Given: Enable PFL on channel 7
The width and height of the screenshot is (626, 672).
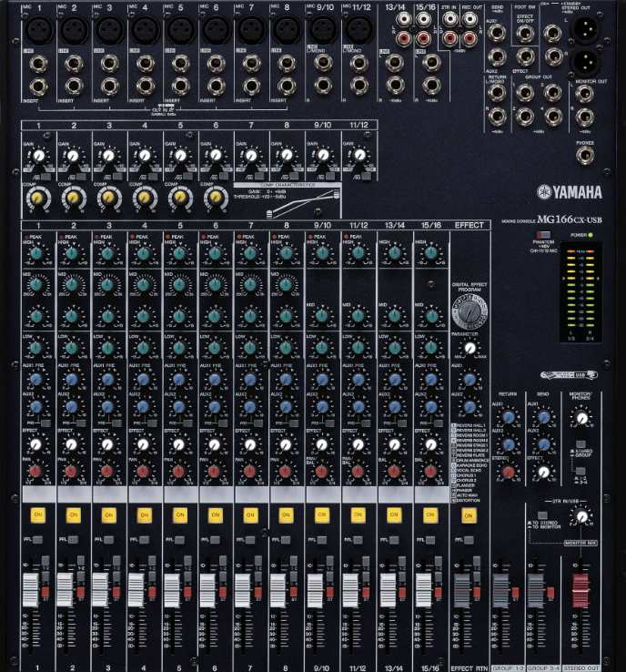Looking at the screenshot, I should point(250,540).
